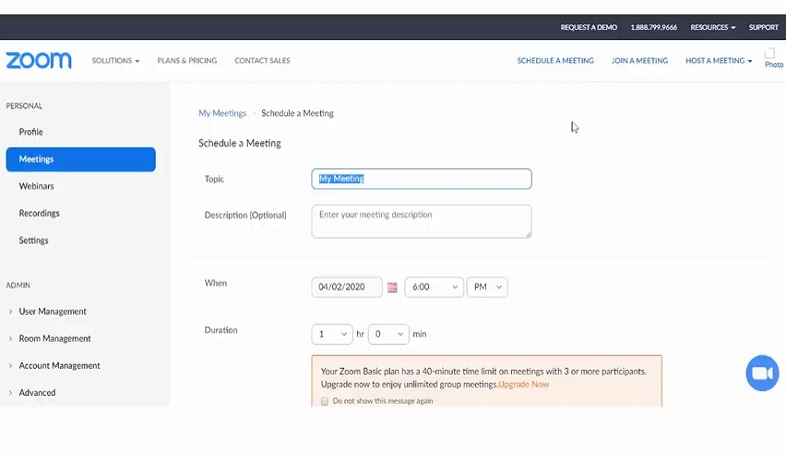Open the 6:00 time dropdown
The image size is (786, 458).
point(433,287)
